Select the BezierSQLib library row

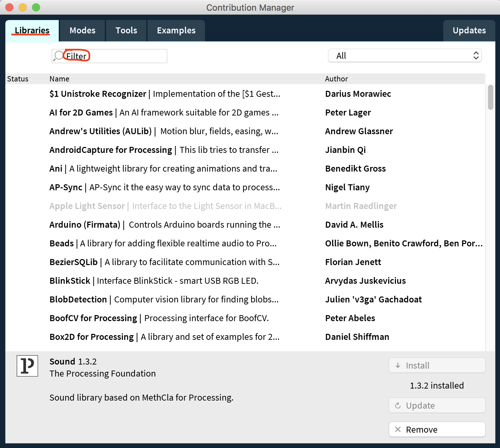point(245,262)
